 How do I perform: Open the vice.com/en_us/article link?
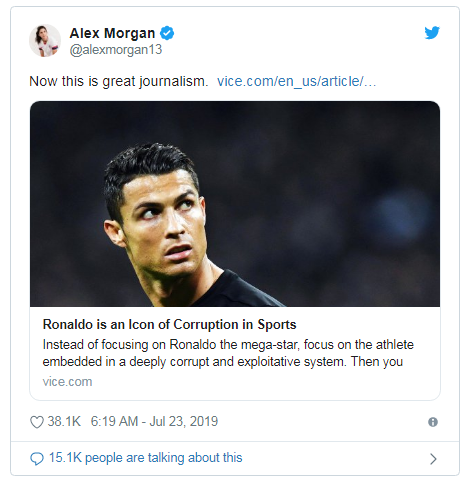296,81
